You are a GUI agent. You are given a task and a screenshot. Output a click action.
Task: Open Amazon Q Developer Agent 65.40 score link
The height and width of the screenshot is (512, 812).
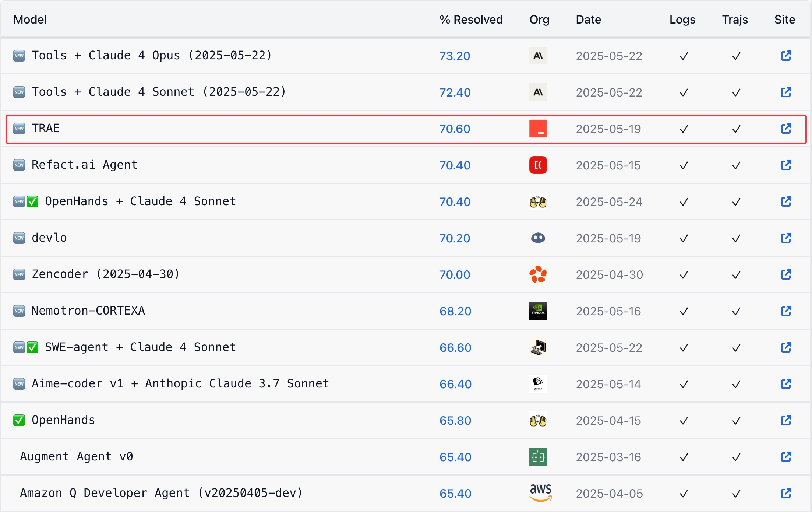pyautogui.click(x=455, y=494)
